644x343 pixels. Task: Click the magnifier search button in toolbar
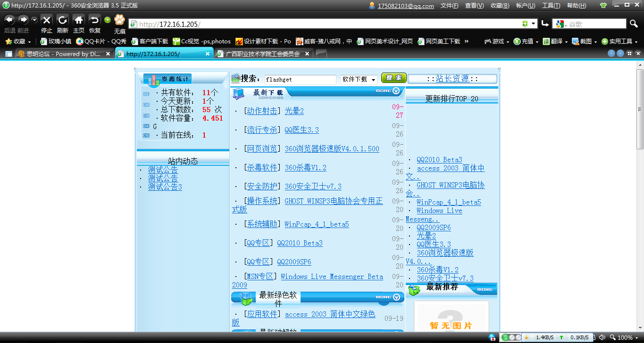pyautogui.click(x=634, y=24)
